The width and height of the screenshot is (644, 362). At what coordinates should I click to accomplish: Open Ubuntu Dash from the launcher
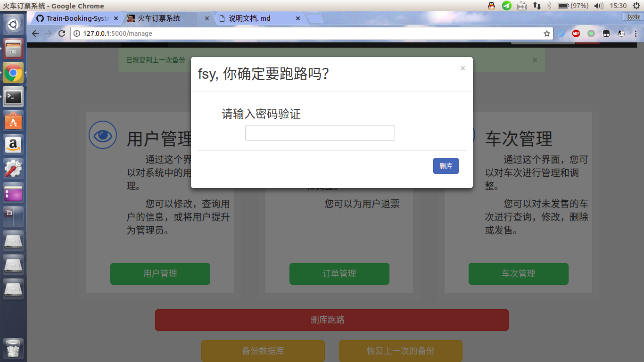pos(13,25)
